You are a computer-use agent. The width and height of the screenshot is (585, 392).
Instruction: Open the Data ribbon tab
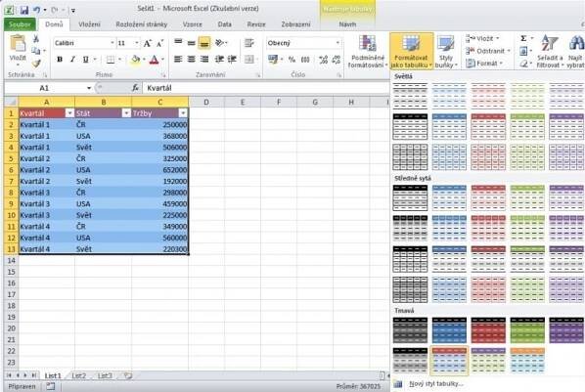tap(225, 24)
